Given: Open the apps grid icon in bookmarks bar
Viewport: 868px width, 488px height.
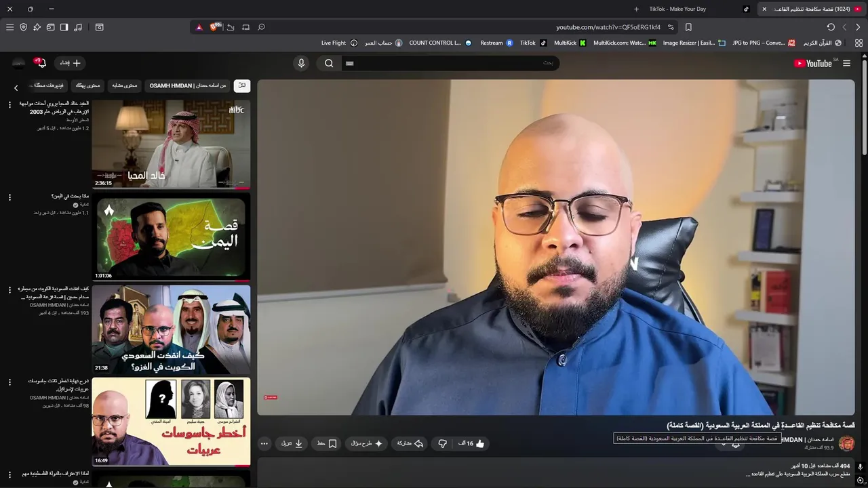Looking at the screenshot, I should point(859,43).
